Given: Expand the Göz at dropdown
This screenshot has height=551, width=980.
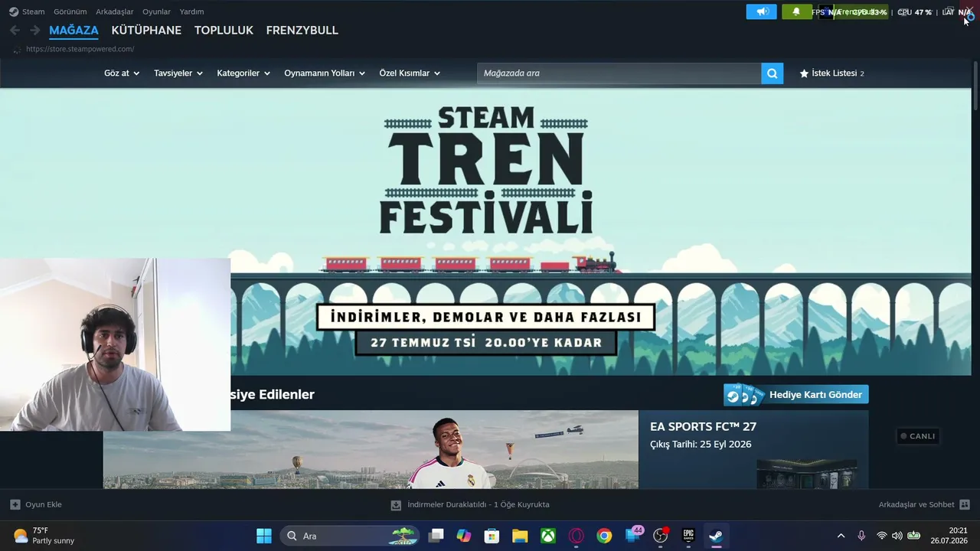Looking at the screenshot, I should (122, 73).
